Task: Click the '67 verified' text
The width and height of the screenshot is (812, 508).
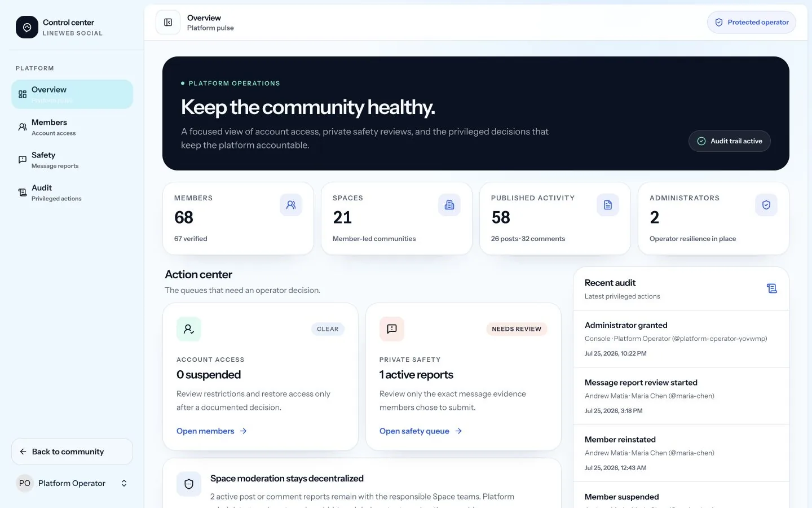Action: tap(191, 239)
